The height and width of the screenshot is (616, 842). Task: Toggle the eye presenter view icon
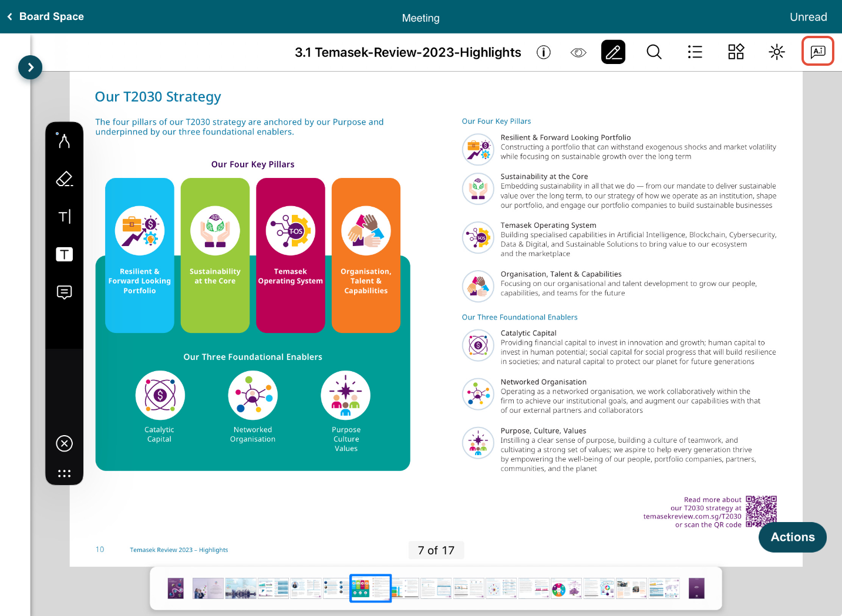pyautogui.click(x=578, y=52)
